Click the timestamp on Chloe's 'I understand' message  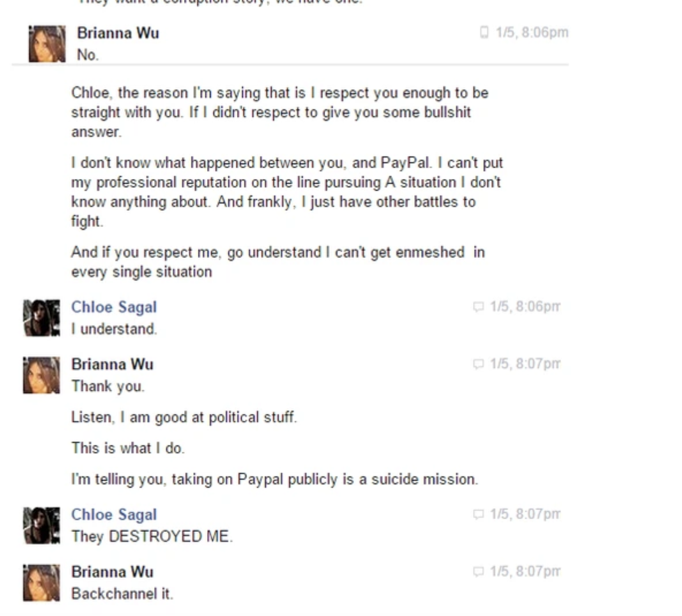coord(525,307)
